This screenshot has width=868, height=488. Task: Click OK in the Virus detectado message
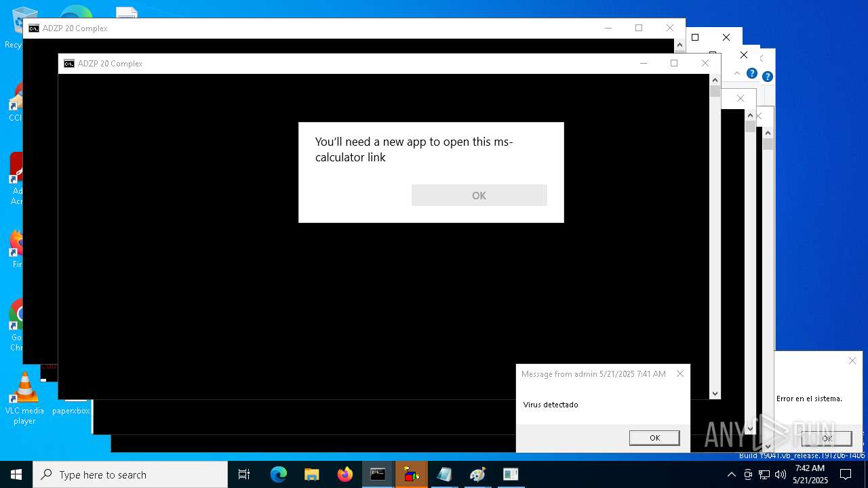654,438
